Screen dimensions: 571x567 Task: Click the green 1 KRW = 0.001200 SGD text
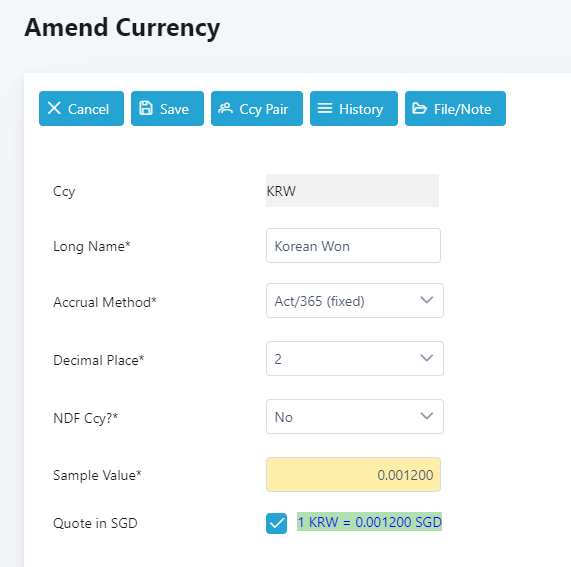tap(369, 522)
